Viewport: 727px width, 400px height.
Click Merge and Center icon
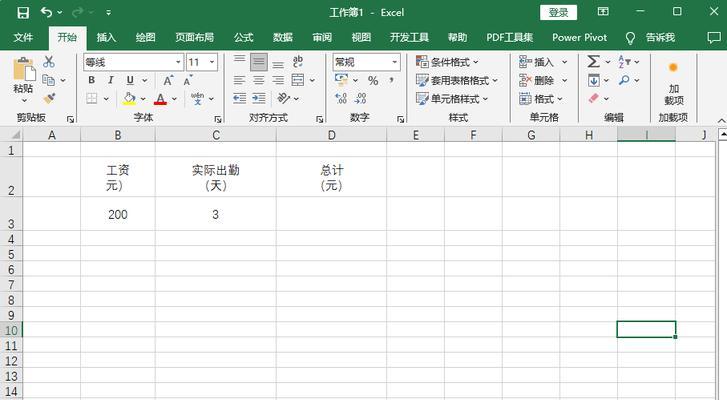pyautogui.click(x=298, y=80)
